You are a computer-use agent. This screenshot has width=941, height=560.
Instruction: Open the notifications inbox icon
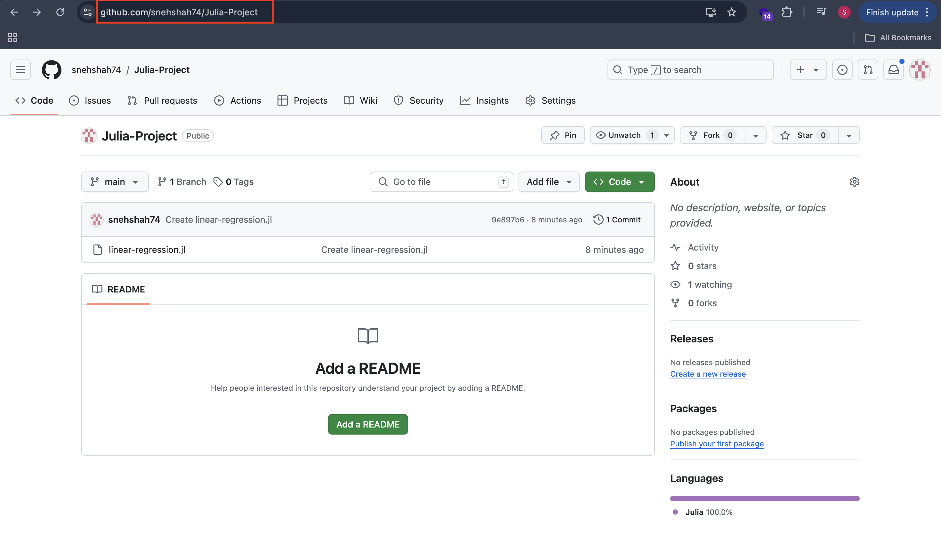point(893,69)
